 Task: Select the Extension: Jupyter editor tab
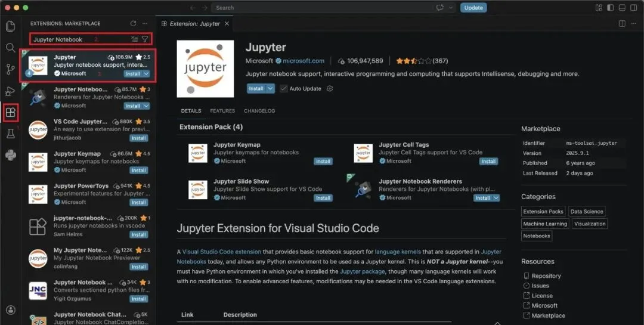click(x=194, y=23)
